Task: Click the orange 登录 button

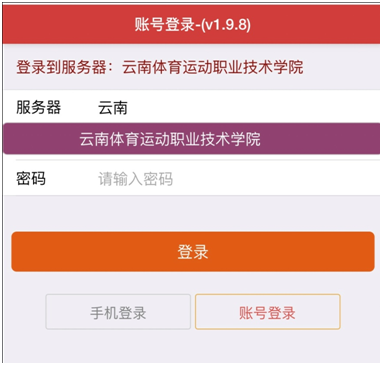Action: (x=193, y=252)
